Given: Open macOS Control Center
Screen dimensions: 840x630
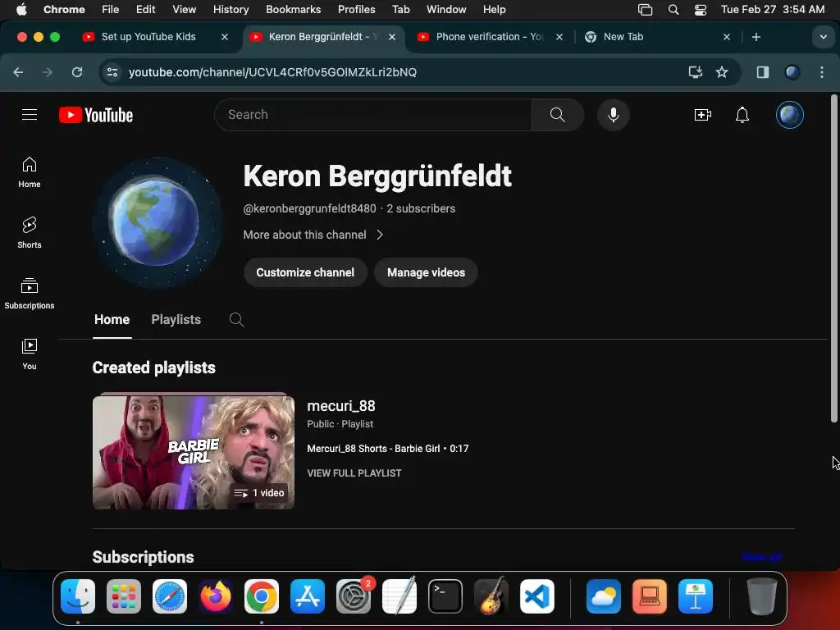Looking at the screenshot, I should (x=701, y=10).
